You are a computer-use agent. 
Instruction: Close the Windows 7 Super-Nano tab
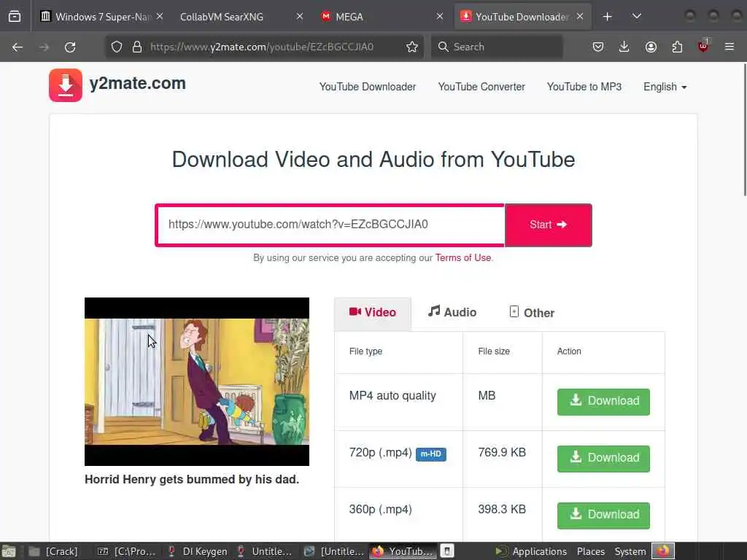pos(160,17)
